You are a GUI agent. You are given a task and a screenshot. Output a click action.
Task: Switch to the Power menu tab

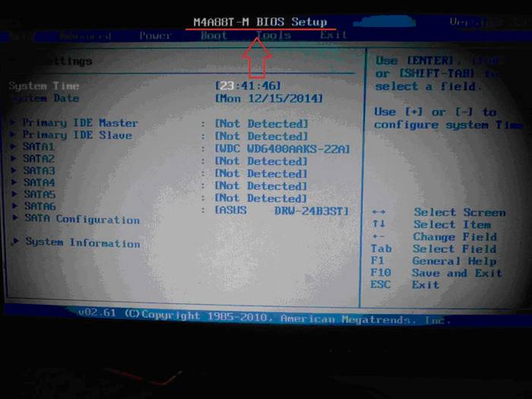(155, 36)
